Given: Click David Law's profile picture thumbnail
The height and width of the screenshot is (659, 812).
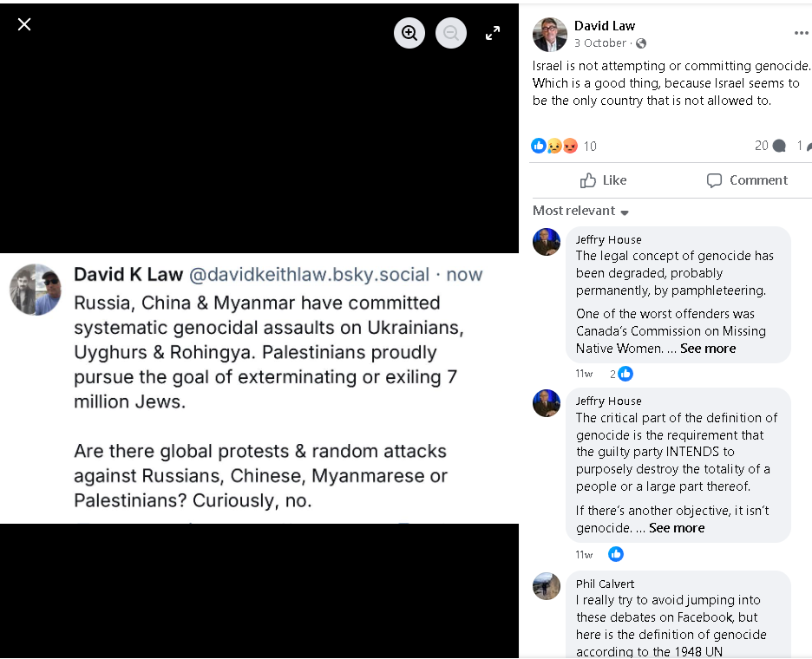Looking at the screenshot, I should pyautogui.click(x=549, y=35).
